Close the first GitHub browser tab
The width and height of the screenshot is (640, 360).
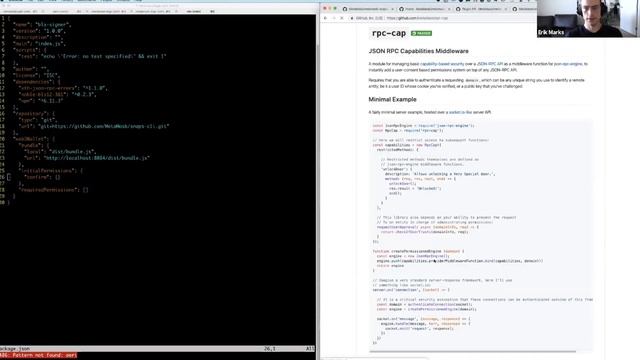[392, 9]
